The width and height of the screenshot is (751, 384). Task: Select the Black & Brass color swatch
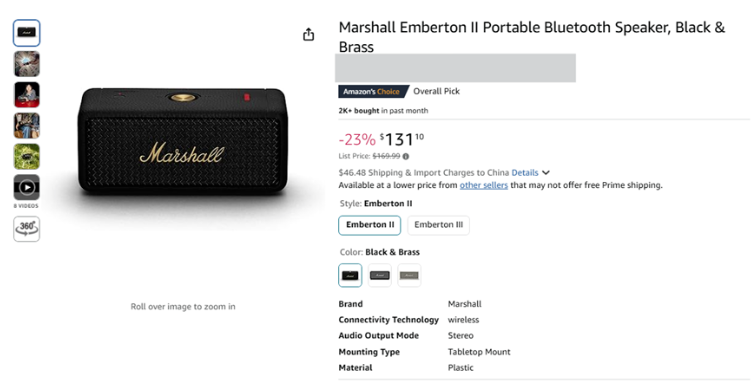pos(350,275)
